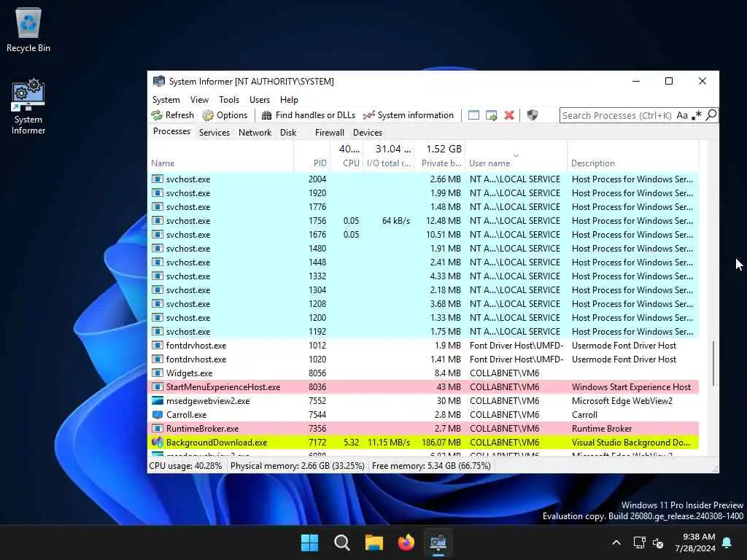Open the Users menu
747x560 pixels.
click(260, 99)
